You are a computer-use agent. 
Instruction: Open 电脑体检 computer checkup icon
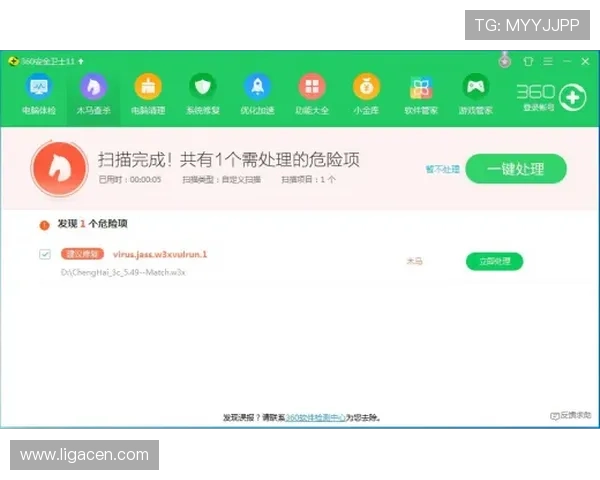point(39,87)
